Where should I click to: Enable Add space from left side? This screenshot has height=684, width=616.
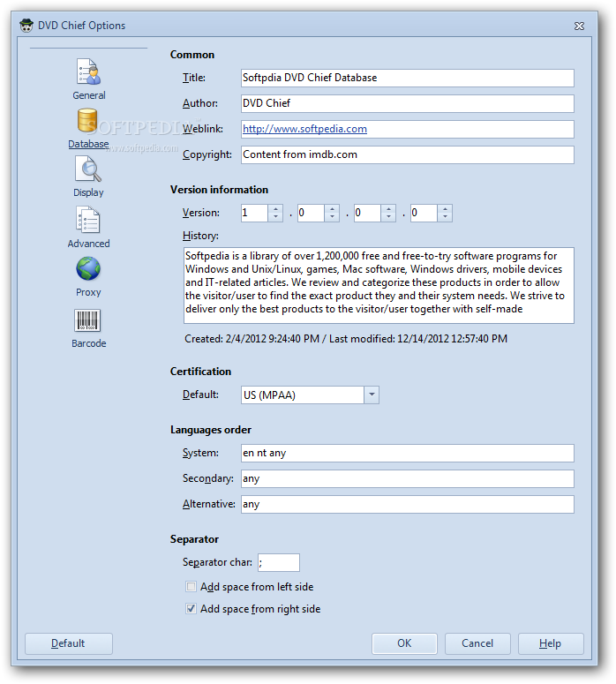(192, 587)
